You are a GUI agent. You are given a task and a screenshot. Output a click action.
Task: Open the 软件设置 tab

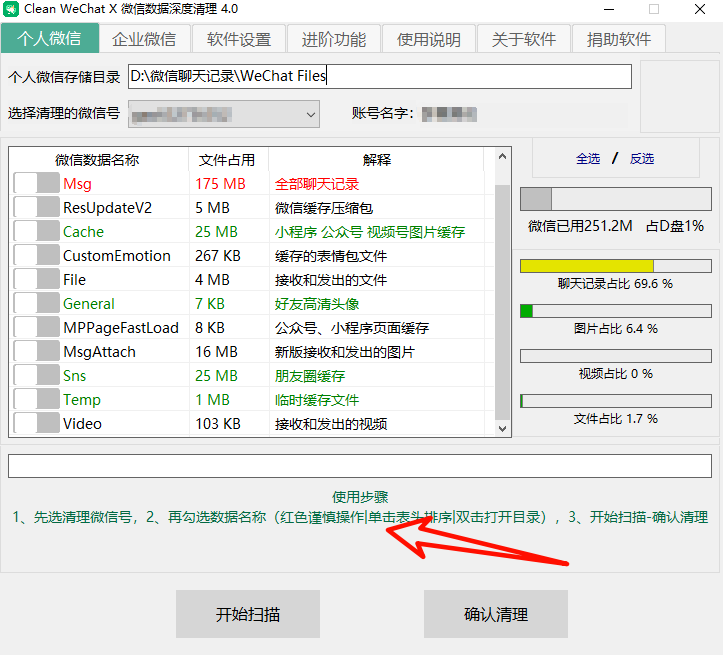239,39
